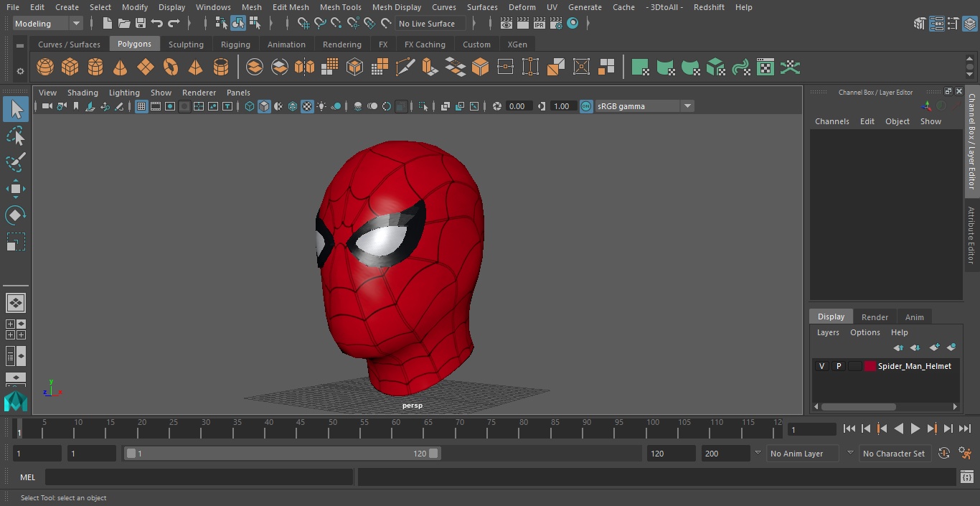Viewport: 980px width, 506px height.
Task: Create a polygon cone from the shelf
Action: 121,67
